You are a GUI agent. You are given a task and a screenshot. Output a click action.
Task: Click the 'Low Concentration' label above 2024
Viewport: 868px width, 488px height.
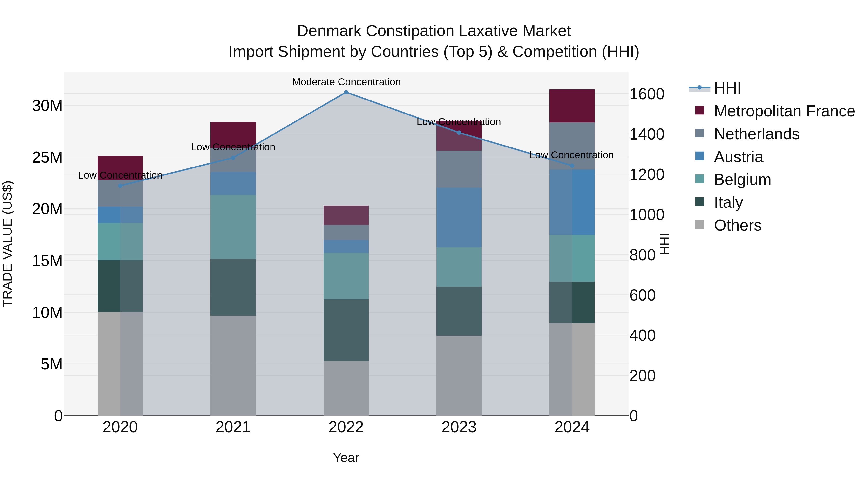tap(572, 155)
